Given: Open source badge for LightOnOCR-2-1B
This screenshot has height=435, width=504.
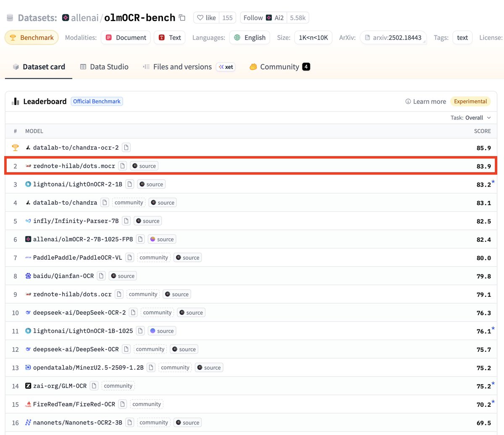Looking at the screenshot, I should pos(151,184).
